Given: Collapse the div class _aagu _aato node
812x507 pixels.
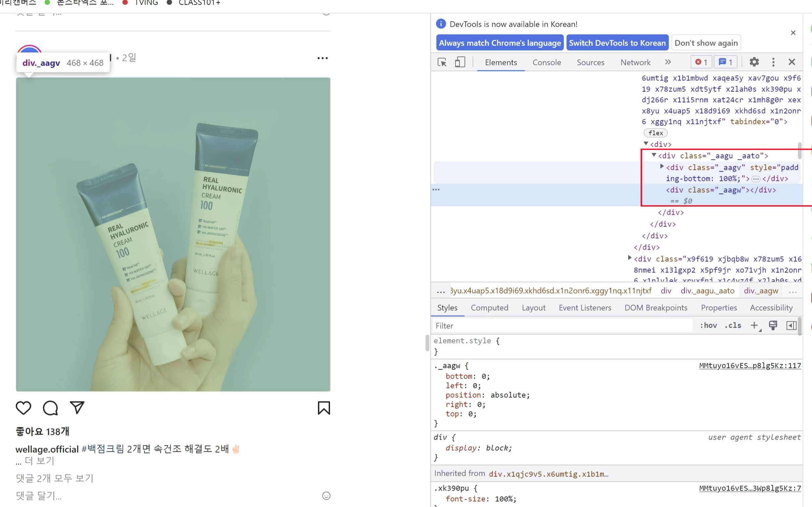Looking at the screenshot, I should click(654, 155).
